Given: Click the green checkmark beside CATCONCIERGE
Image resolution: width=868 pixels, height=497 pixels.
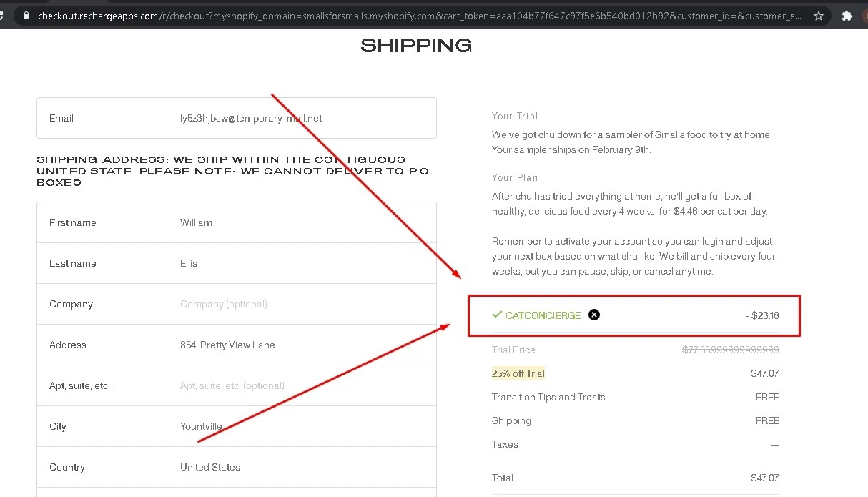Looking at the screenshot, I should 497,315.
